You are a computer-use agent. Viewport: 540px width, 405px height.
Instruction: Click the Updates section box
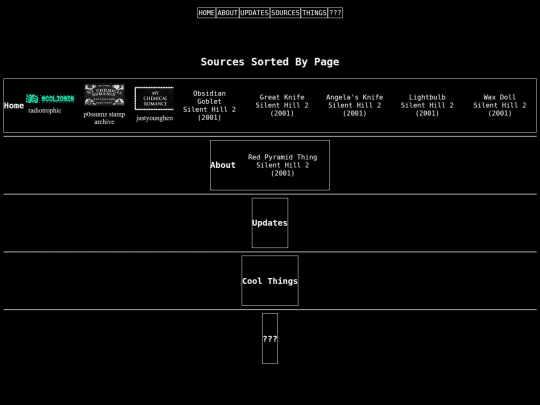tap(270, 223)
